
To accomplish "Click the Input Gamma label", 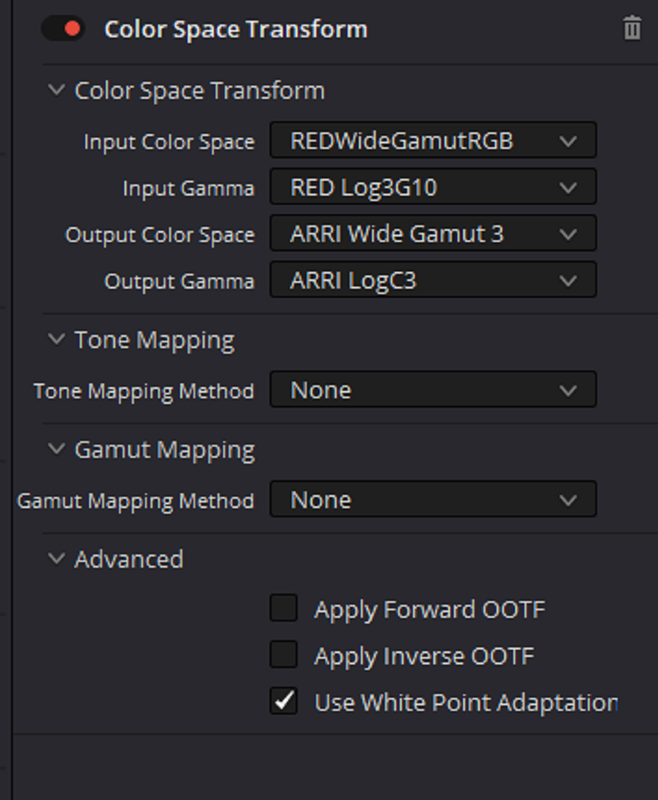I will tap(188, 188).
